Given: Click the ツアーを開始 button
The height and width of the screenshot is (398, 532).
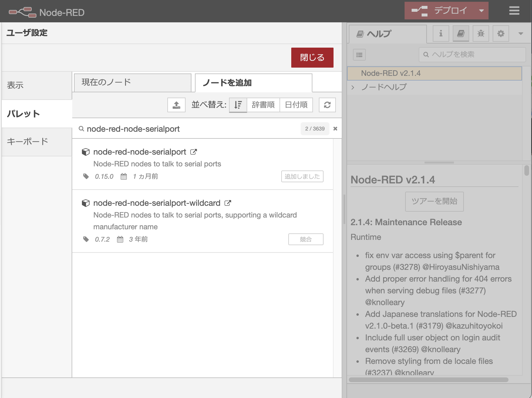Looking at the screenshot, I should tap(434, 201).
